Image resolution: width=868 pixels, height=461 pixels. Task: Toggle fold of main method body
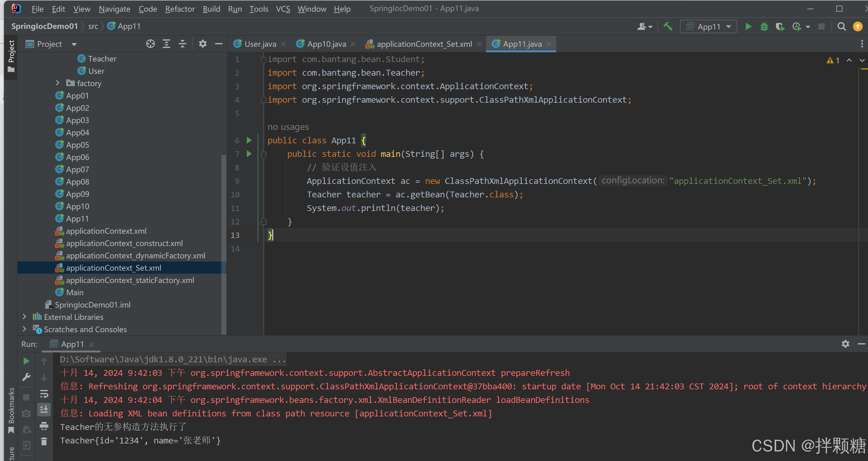pyautogui.click(x=264, y=154)
